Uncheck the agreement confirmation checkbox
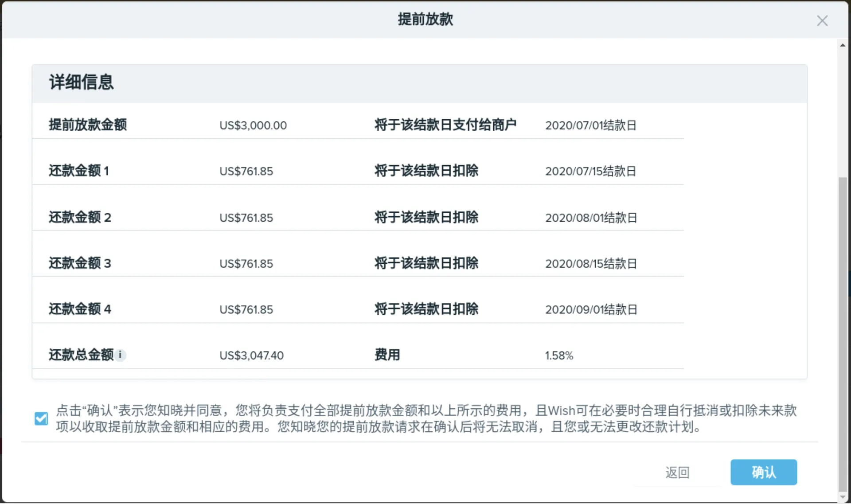 (41, 418)
